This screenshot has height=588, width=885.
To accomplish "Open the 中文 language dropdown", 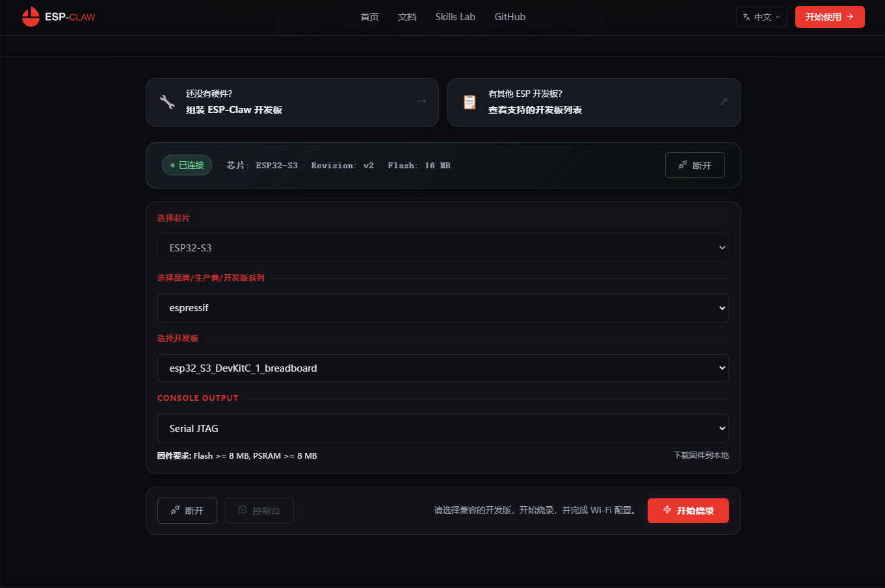I will 761,17.
